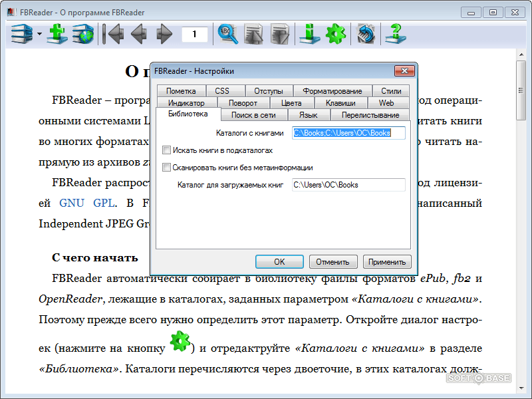
Task: Switch to the Поворот tab
Action: [243, 103]
